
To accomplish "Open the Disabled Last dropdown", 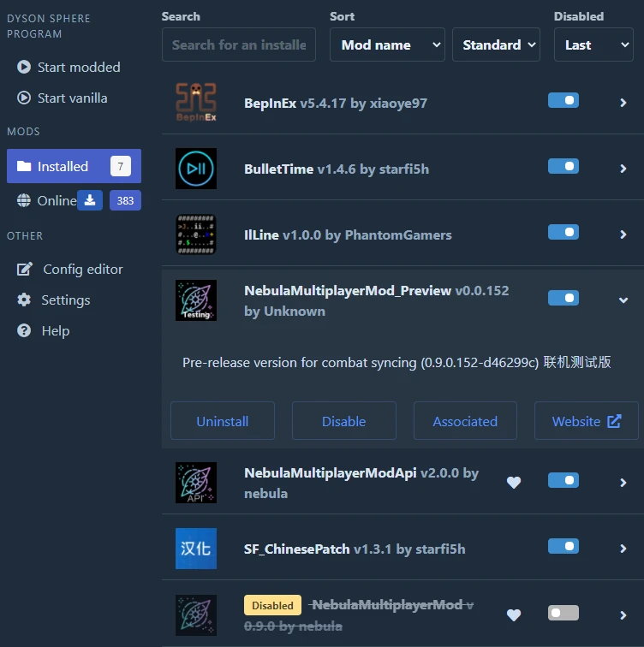I will [x=593, y=45].
